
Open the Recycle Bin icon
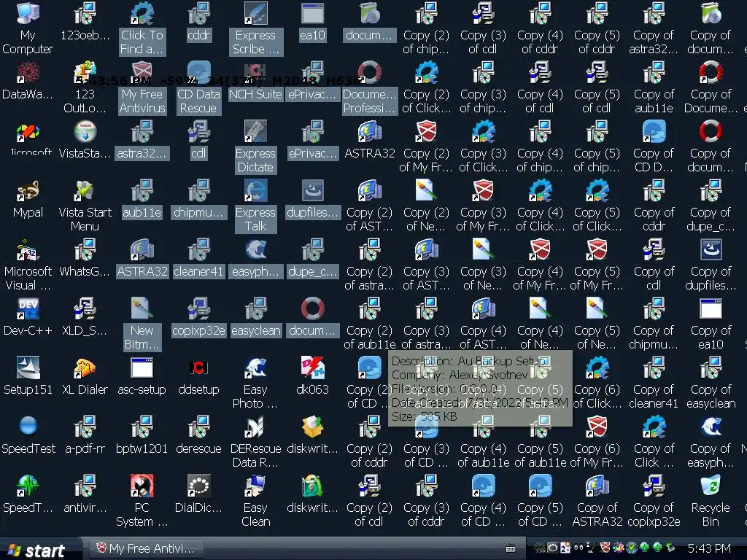tap(711, 486)
